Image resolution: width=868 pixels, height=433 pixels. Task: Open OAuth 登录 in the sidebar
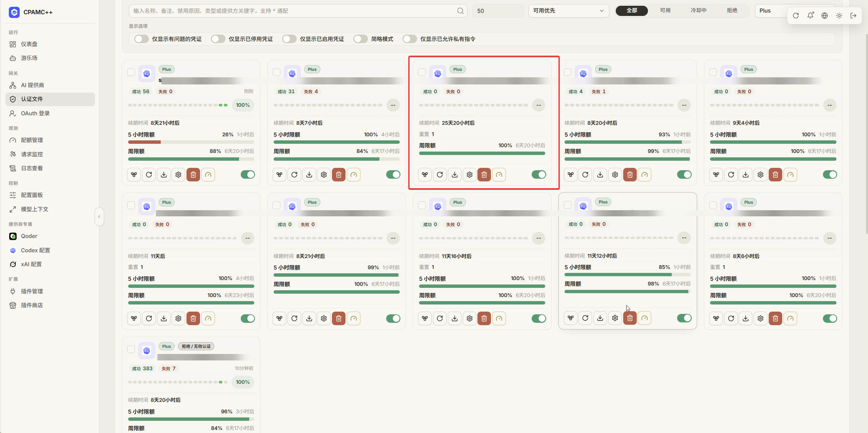click(x=50, y=113)
